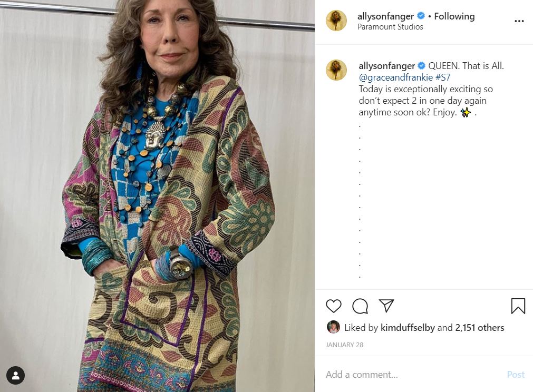Open the kimduffselby profile link
This screenshot has height=392, width=533.
[408, 328]
